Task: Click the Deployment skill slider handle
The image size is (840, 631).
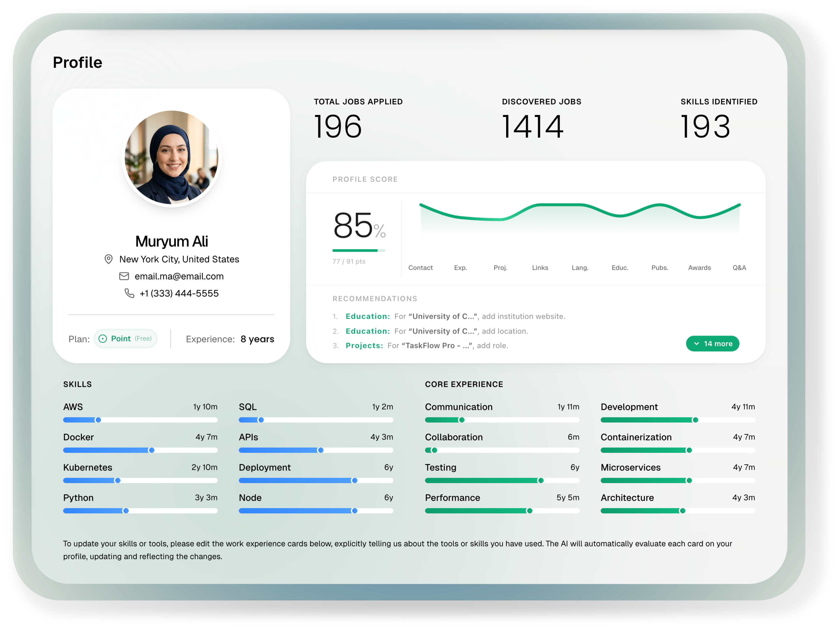Action: pos(354,481)
